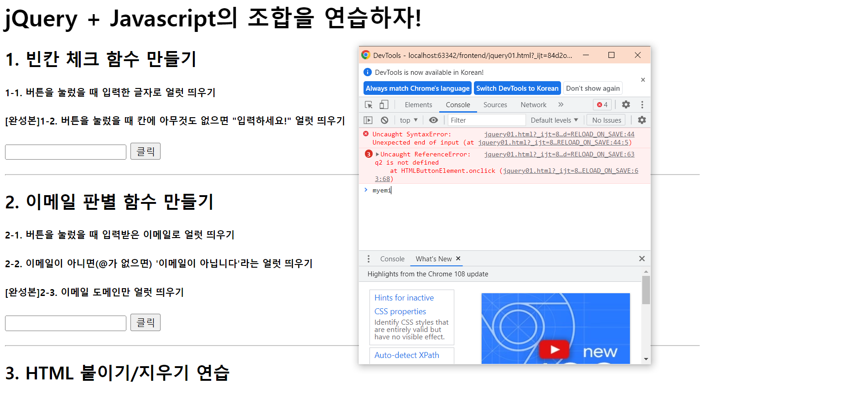Expand the ReferenceError stack trace triangle
This screenshot has height=394, width=868.
point(377,154)
